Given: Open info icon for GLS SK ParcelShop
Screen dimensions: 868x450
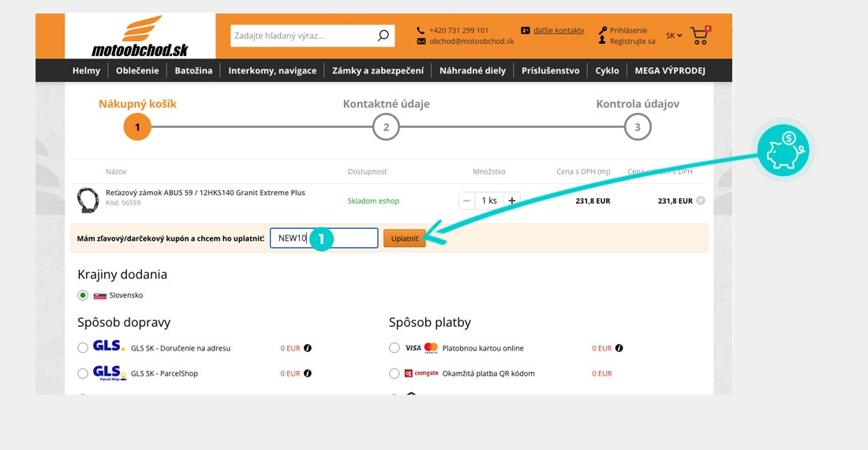Looking at the screenshot, I should point(308,373).
